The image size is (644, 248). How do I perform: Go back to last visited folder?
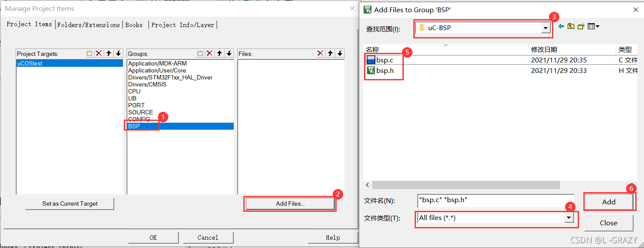click(x=561, y=27)
